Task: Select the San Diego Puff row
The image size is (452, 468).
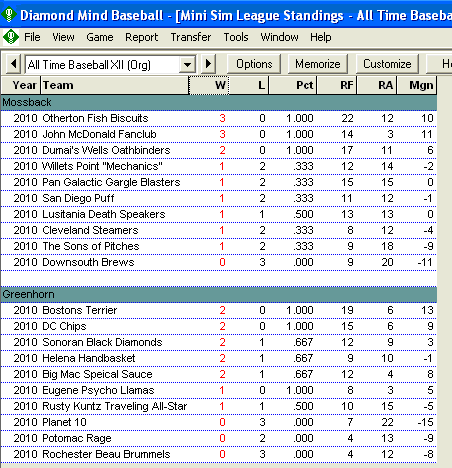Action: tap(219, 198)
